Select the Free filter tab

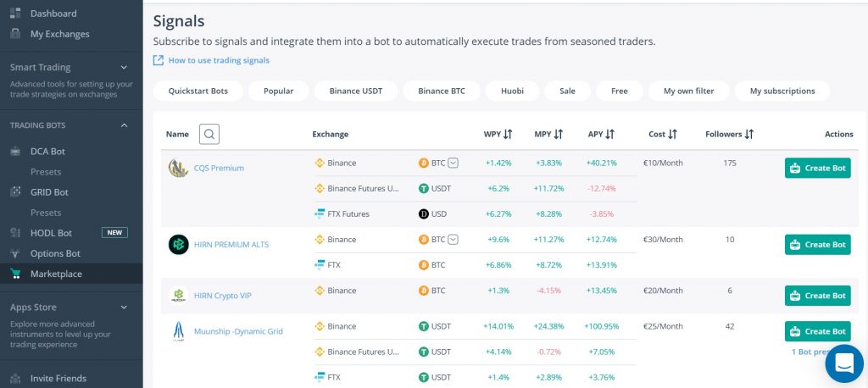tap(619, 91)
